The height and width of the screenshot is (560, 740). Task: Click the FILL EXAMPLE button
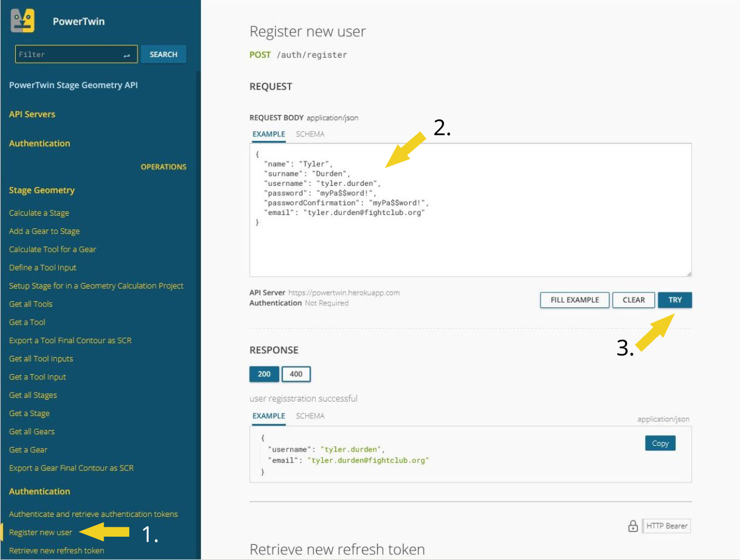575,300
